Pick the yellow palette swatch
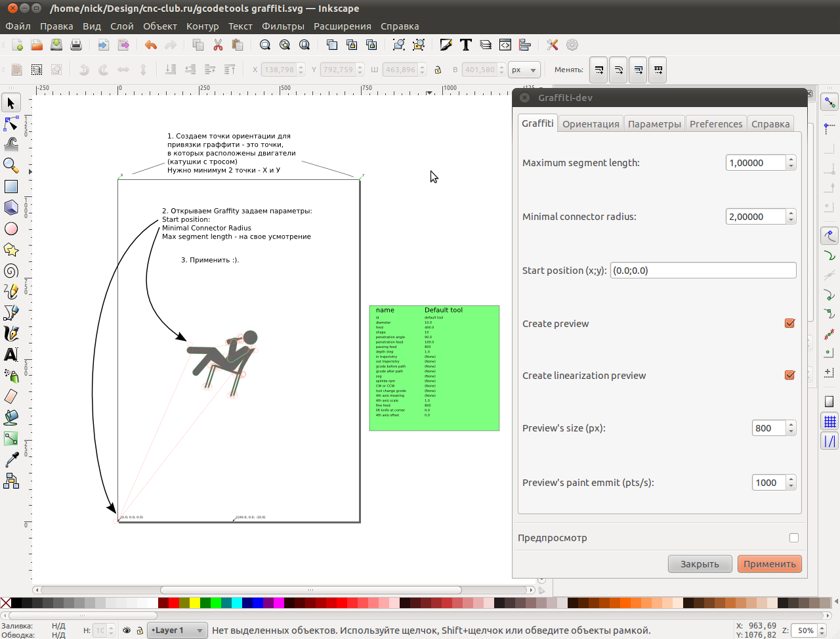 pyautogui.click(x=195, y=602)
